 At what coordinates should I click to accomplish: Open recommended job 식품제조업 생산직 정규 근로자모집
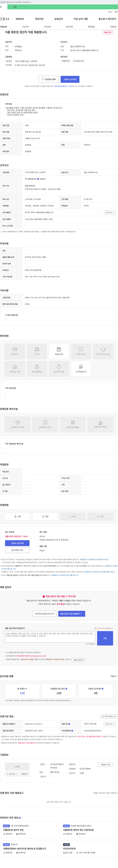point(78,830)
